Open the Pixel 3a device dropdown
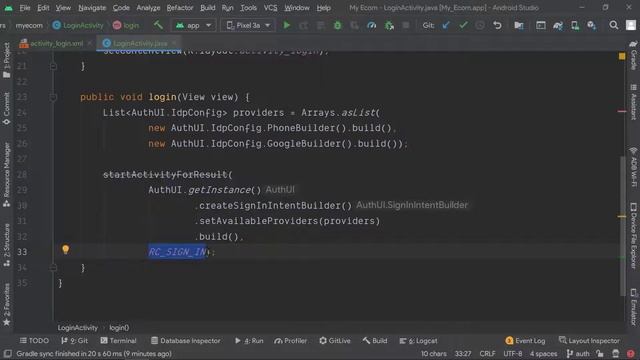Screen dimensions: 640x360 (248, 25)
